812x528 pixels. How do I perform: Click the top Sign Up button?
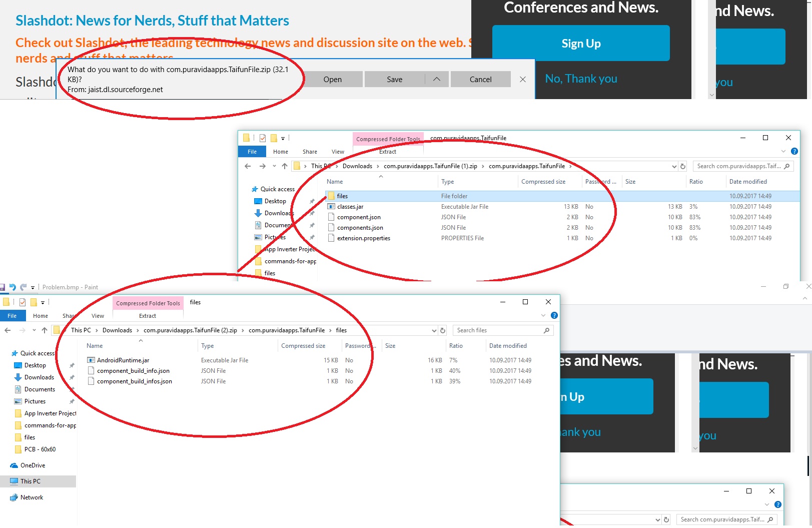click(x=581, y=43)
